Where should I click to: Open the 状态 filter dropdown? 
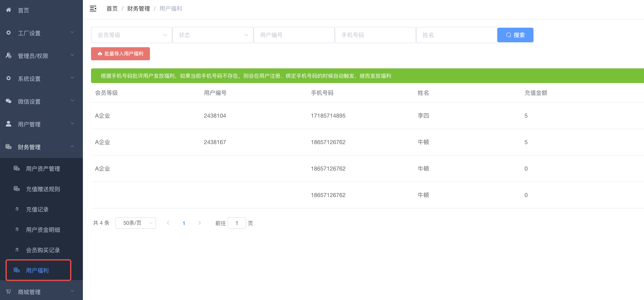point(212,35)
